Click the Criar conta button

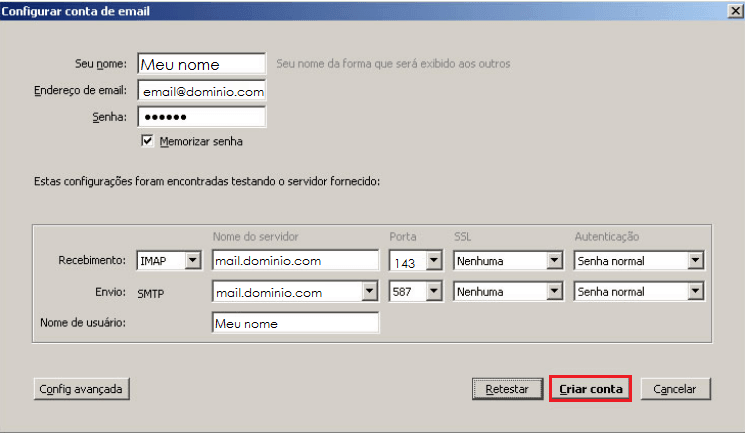pyautogui.click(x=590, y=388)
